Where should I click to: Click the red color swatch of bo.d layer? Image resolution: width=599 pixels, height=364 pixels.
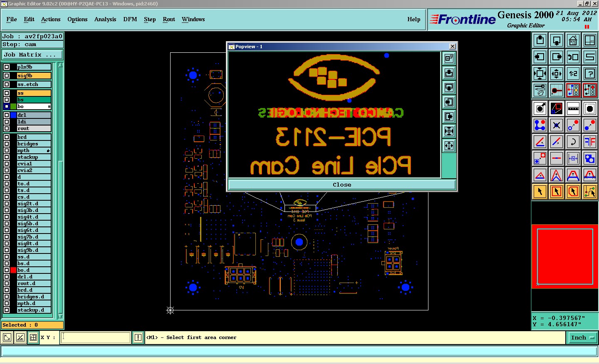coord(13,270)
